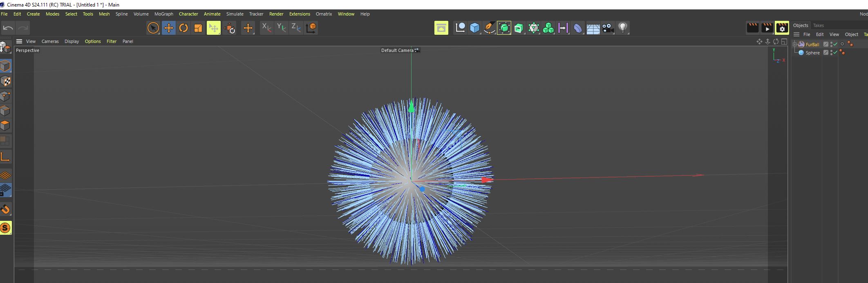
Task: Add a Floor grid object
Action: pos(593,28)
